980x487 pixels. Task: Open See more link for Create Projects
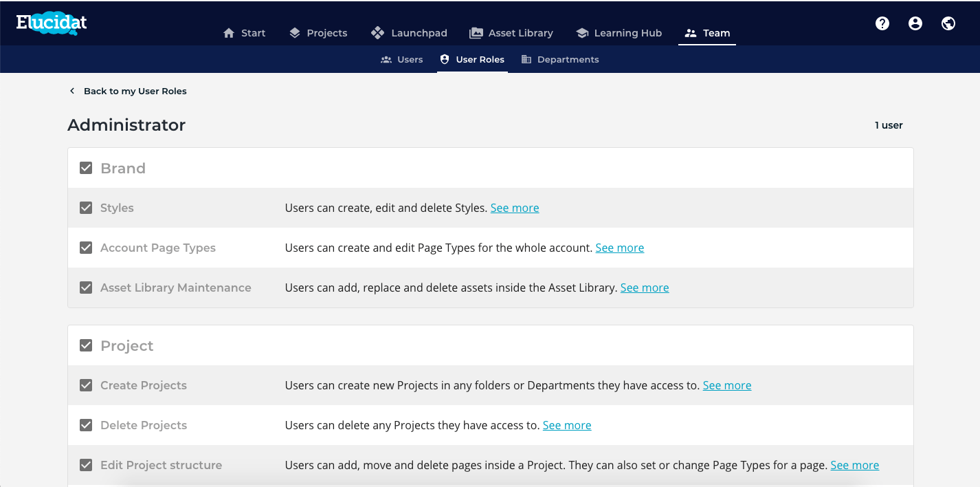tap(726, 385)
